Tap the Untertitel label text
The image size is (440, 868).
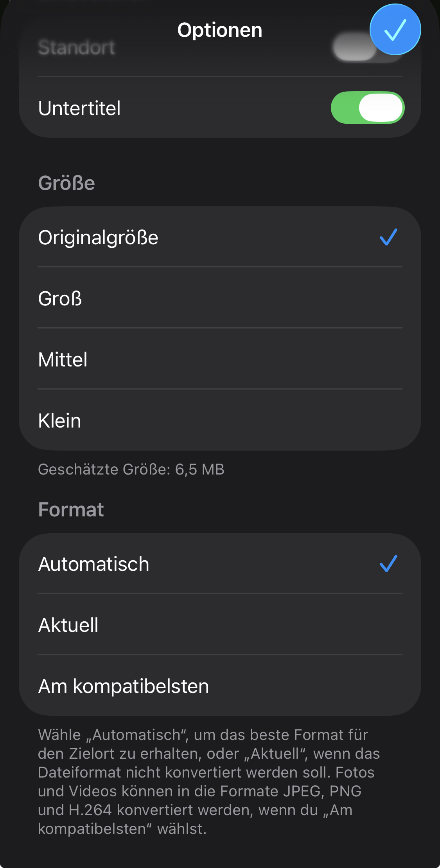(x=79, y=108)
